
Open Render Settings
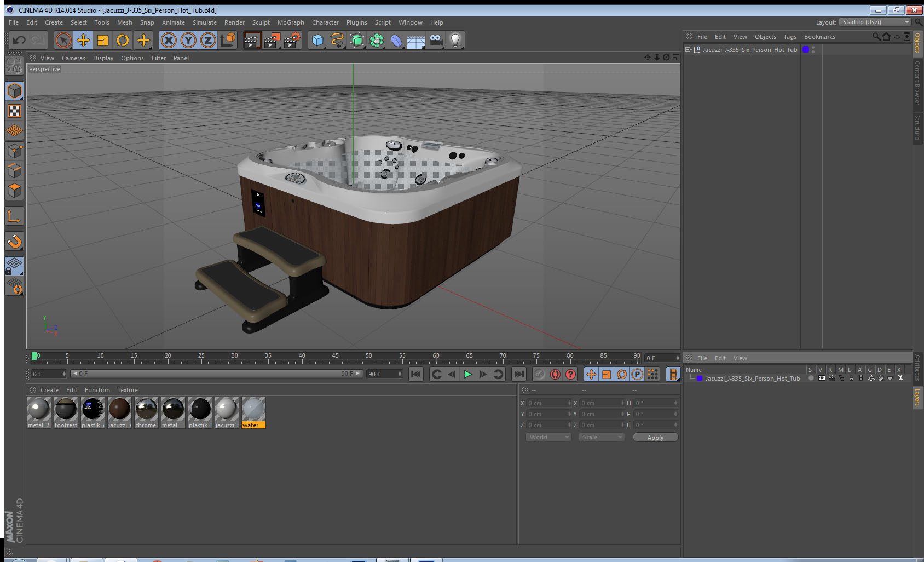click(x=292, y=40)
